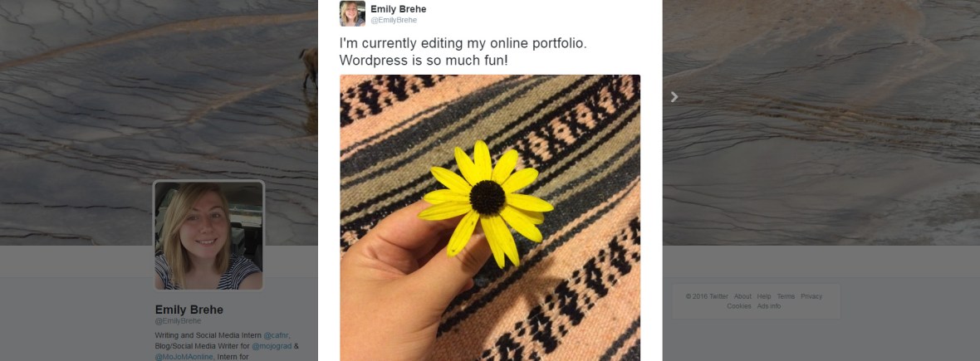Click the About footer link
This screenshot has height=361, width=980.
point(742,296)
